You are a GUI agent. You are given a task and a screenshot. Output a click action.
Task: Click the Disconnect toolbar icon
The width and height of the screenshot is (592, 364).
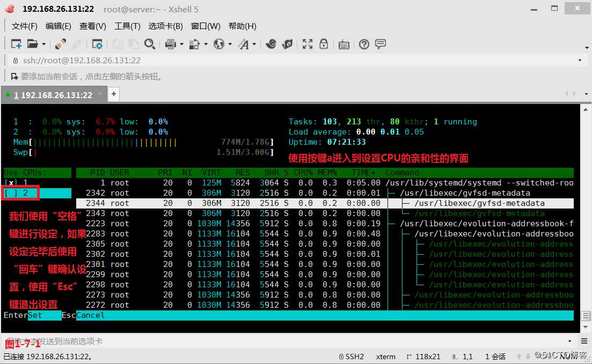pos(77,44)
